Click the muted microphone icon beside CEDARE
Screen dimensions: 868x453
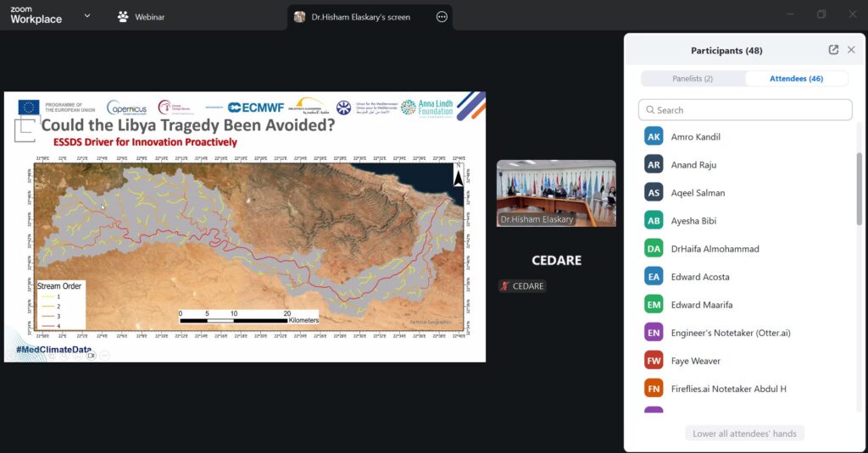point(505,286)
